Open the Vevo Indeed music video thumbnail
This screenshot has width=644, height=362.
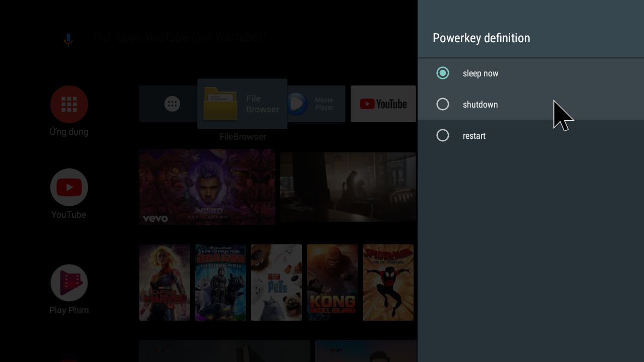[207, 187]
